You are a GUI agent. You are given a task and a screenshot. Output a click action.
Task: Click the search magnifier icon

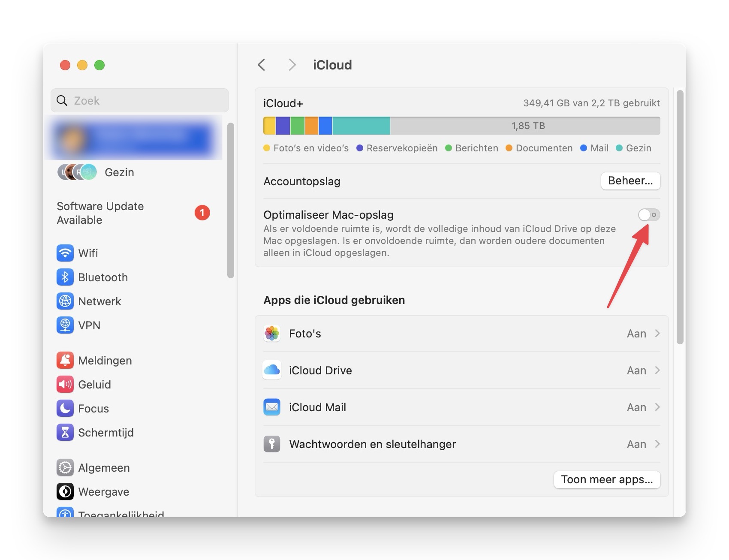(62, 100)
